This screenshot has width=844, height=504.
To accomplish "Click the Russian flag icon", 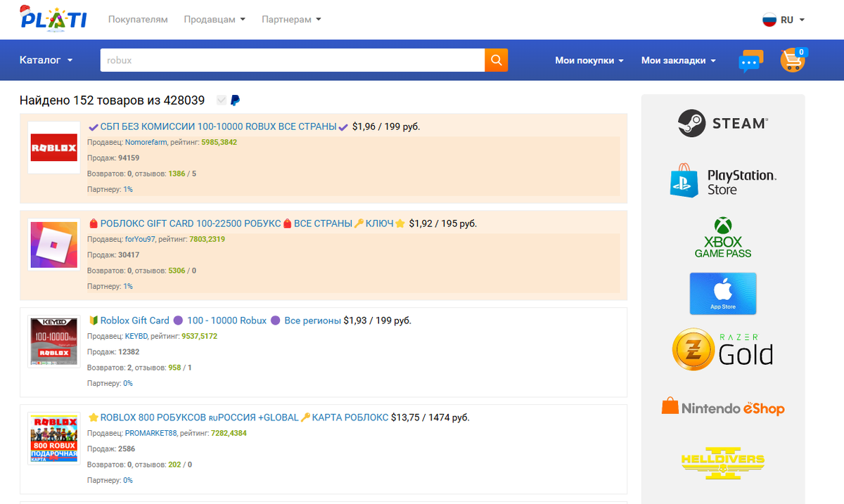I will coord(769,20).
